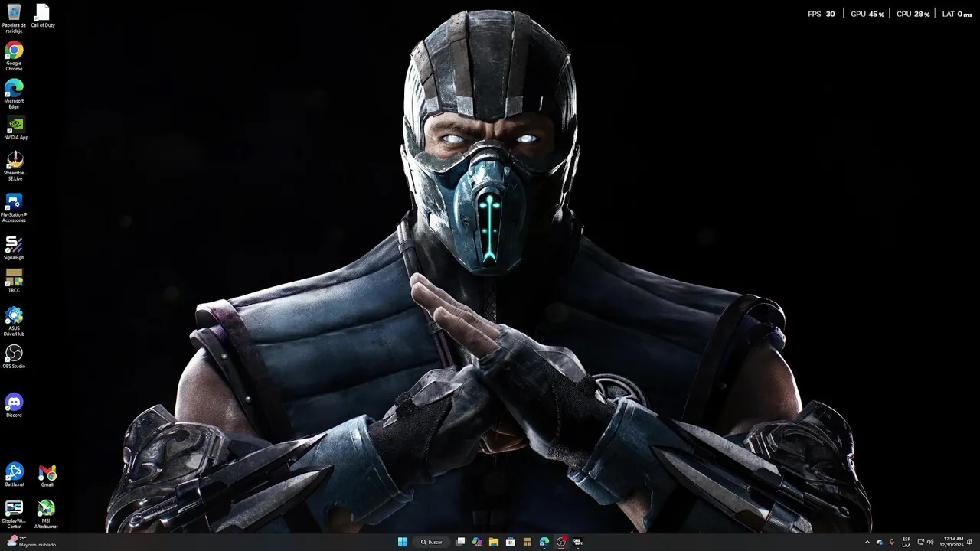980x551 pixels.
Task: Switch to Call of Duty in the taskbar
Action: coord(578,542)
